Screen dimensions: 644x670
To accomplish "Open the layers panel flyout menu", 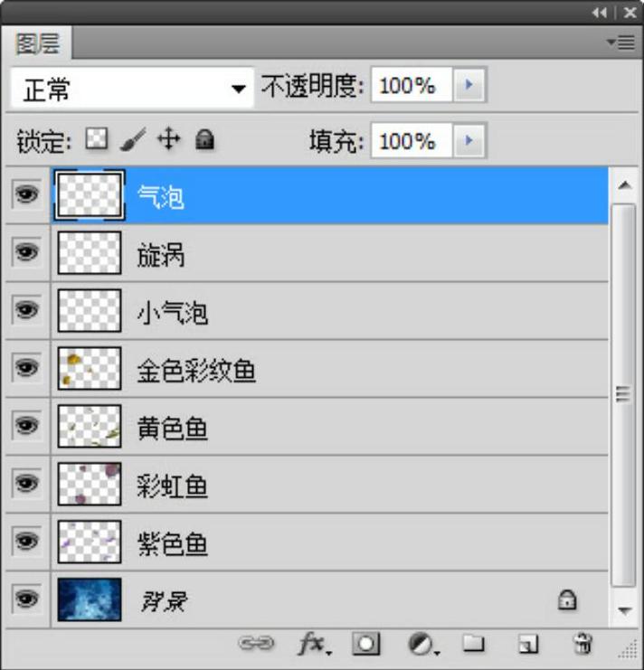I will tap(621, 42).
